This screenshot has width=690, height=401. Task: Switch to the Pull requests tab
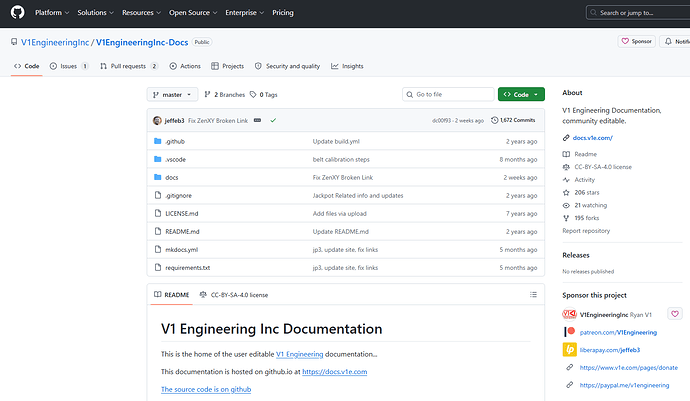tap(128, 66)
